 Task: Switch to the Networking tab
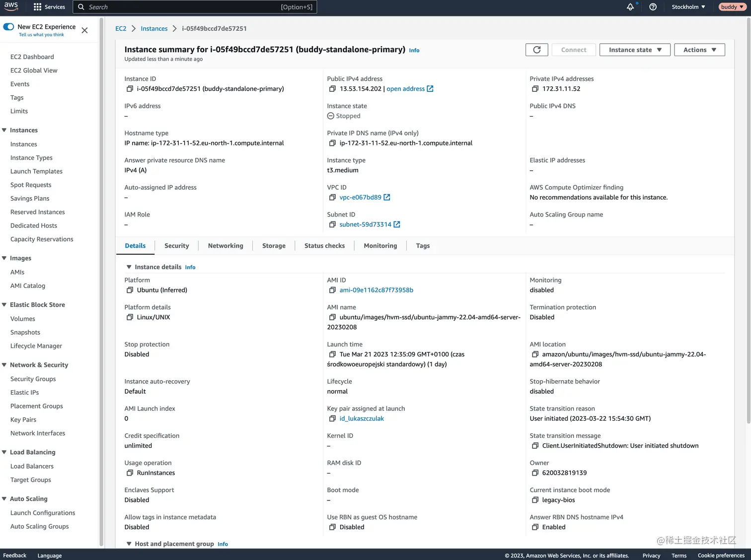225,246
